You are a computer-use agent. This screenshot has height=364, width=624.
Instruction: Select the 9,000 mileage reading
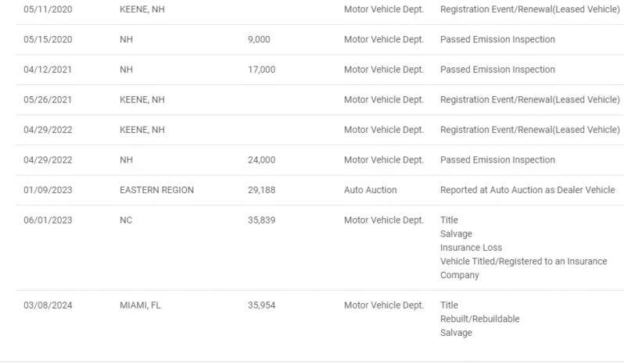[258, 40]
